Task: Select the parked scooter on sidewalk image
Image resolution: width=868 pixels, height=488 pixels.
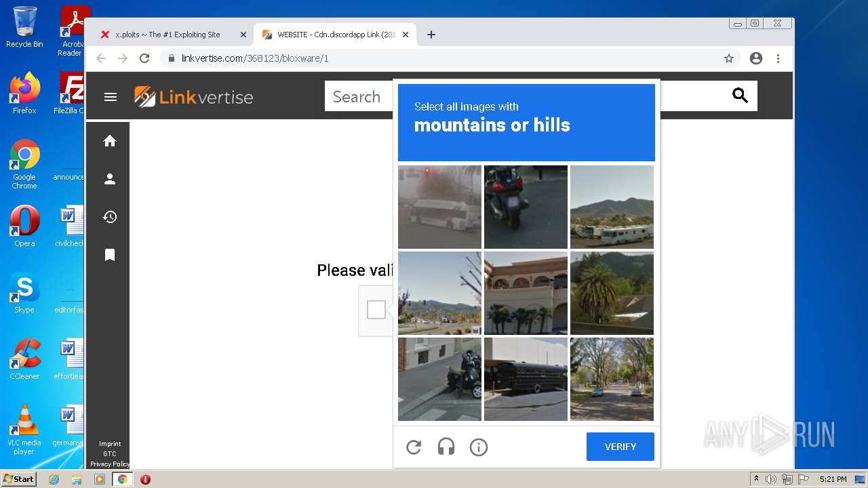Action: [439, 379]
